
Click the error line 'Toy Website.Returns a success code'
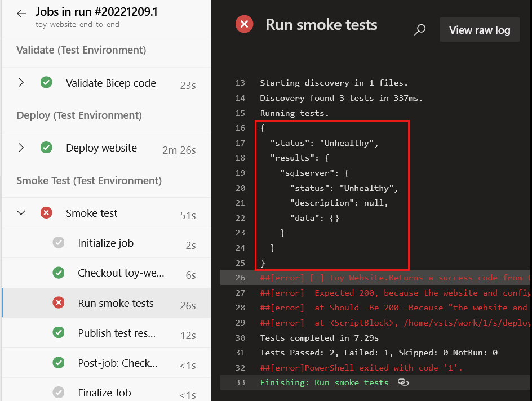[396, 278]
